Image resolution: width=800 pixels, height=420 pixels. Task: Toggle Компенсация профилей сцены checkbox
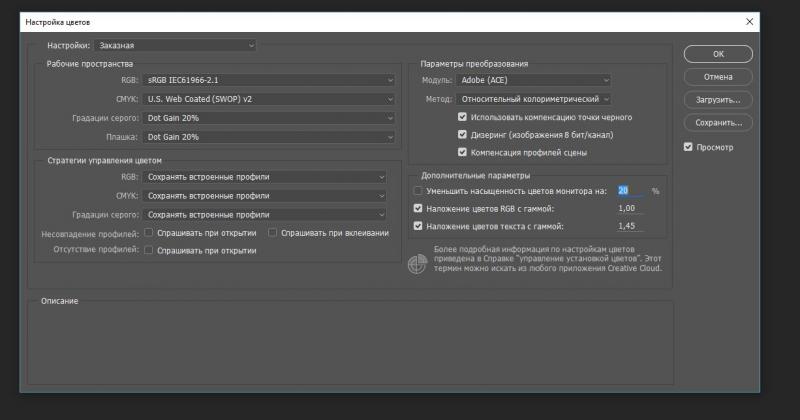(462, 152)
